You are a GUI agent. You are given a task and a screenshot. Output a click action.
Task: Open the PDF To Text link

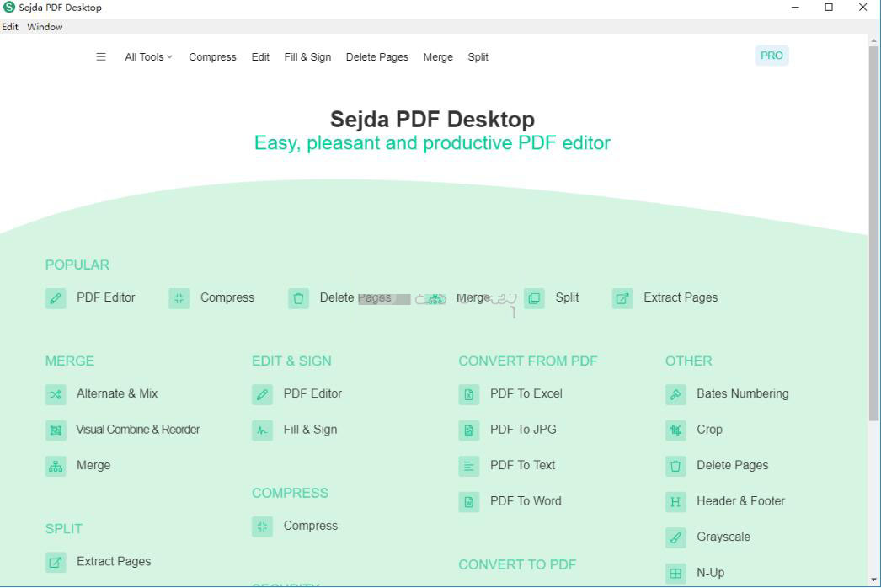[x=522, y=465]
